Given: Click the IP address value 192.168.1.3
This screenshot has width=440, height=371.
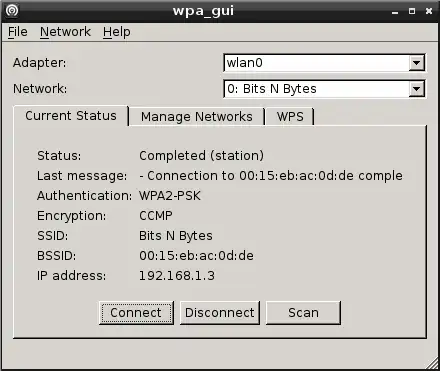Looking at the screenshot, I should [177, 276].
